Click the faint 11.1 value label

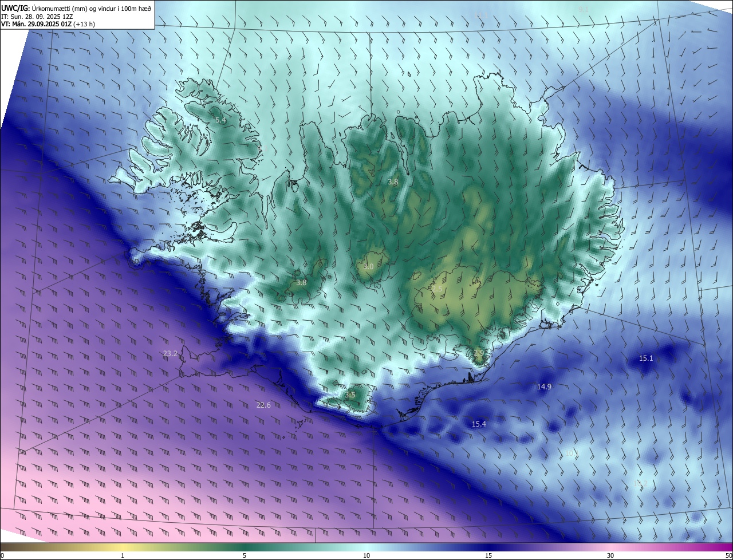pyautogui.click(x=480, y=15)
